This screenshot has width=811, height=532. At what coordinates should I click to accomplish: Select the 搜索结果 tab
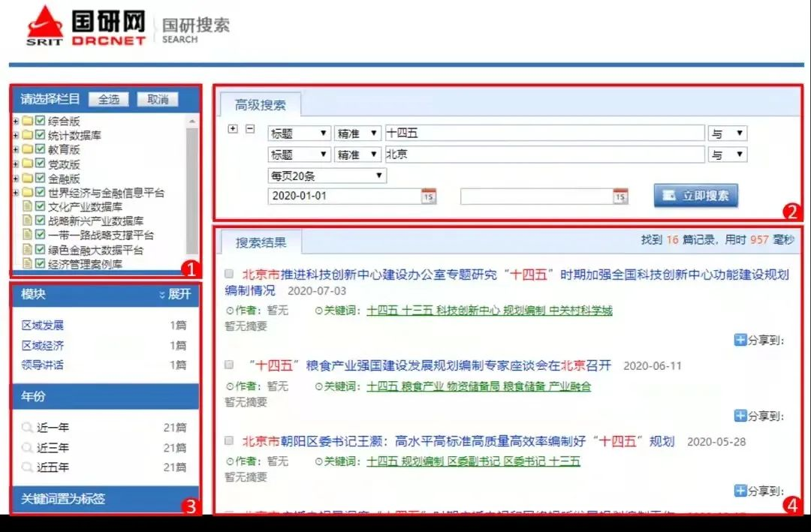click(x=261, y=242)
